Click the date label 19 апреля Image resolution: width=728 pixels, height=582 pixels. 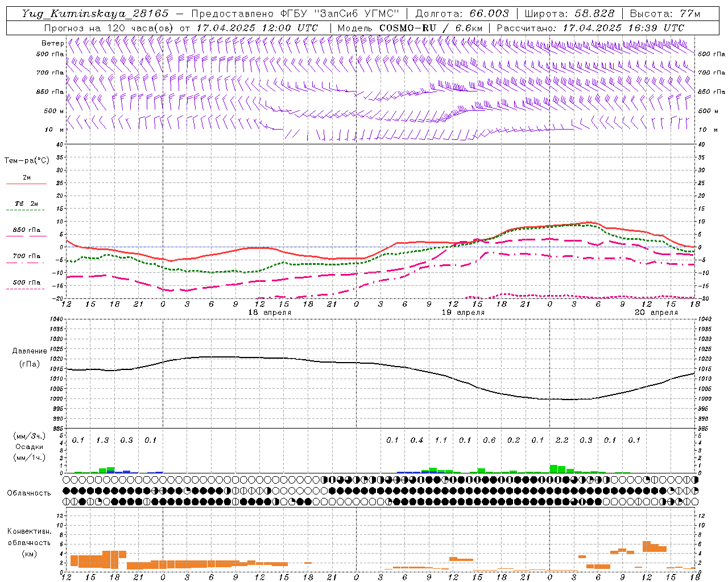click(463, 313)
